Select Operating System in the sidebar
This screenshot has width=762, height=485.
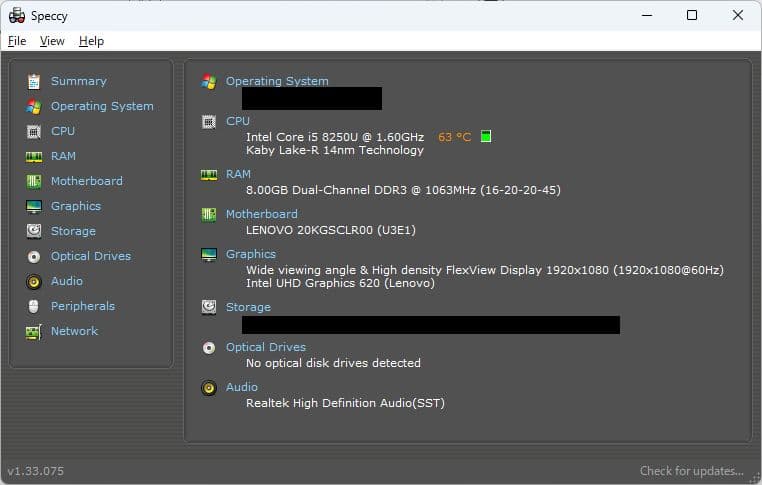[x=102, y=106]
